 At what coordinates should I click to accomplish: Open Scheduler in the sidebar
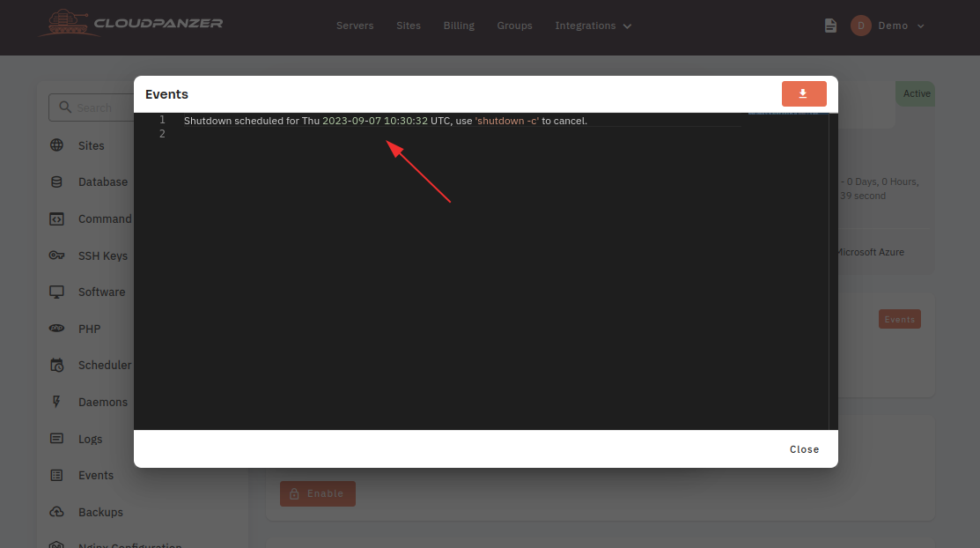pos(105,366)
